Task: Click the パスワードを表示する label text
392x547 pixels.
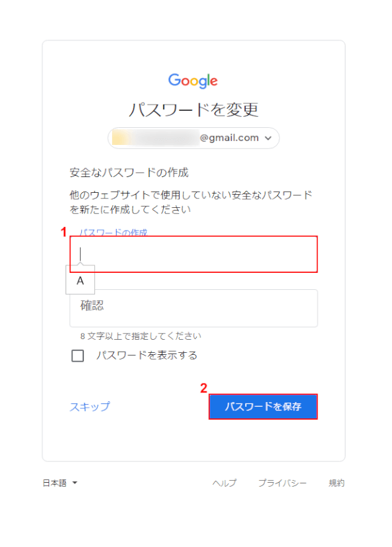Action: [147, 356]
